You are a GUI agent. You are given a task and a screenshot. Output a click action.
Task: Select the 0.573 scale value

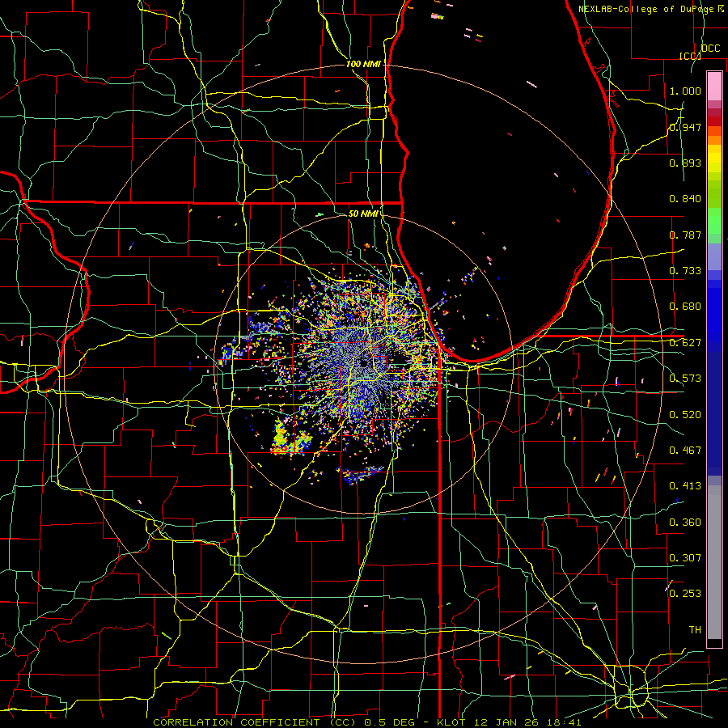(685, 379)
